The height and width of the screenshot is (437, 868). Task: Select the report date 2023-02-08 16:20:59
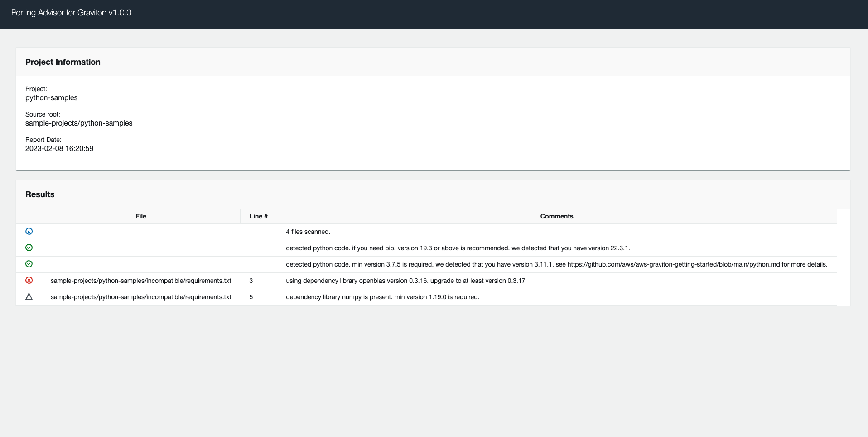pos(59,148)
